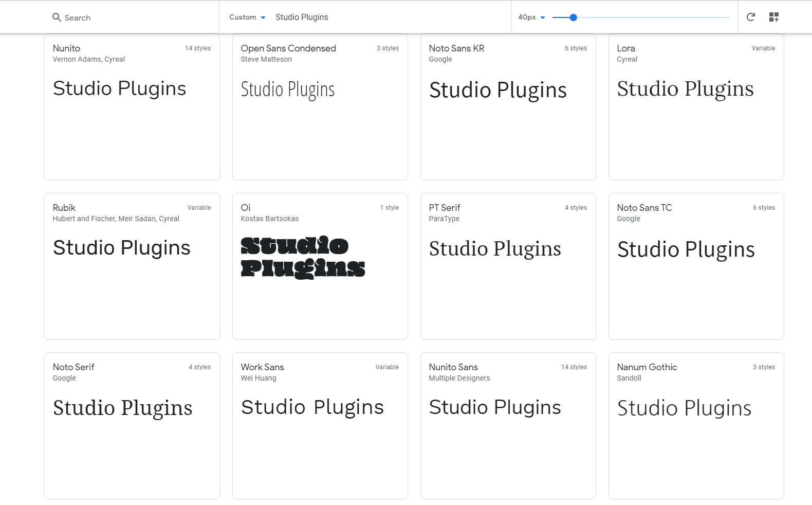Select the Work Sans font title

[262, 367]
